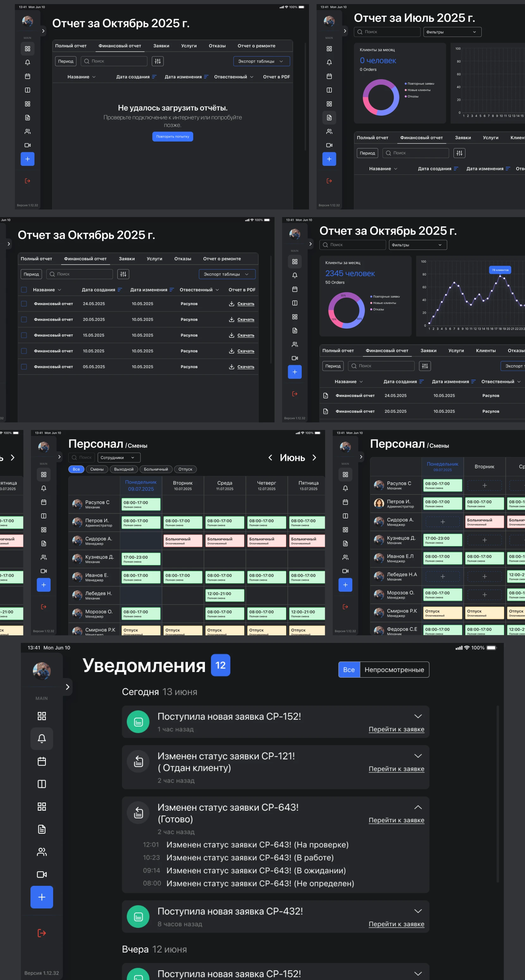
Task: Click download icon for report created 24.05.2025
Action: (232, 304)
